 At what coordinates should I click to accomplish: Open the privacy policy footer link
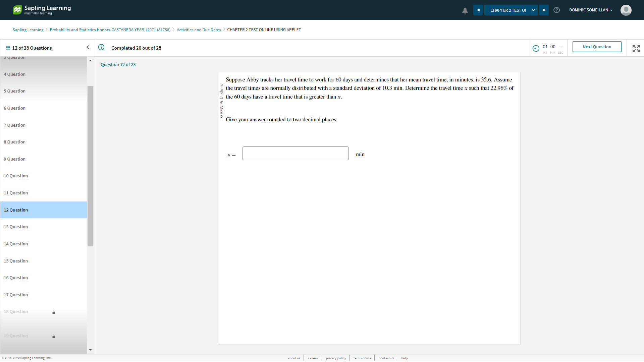tap(336, 358)
